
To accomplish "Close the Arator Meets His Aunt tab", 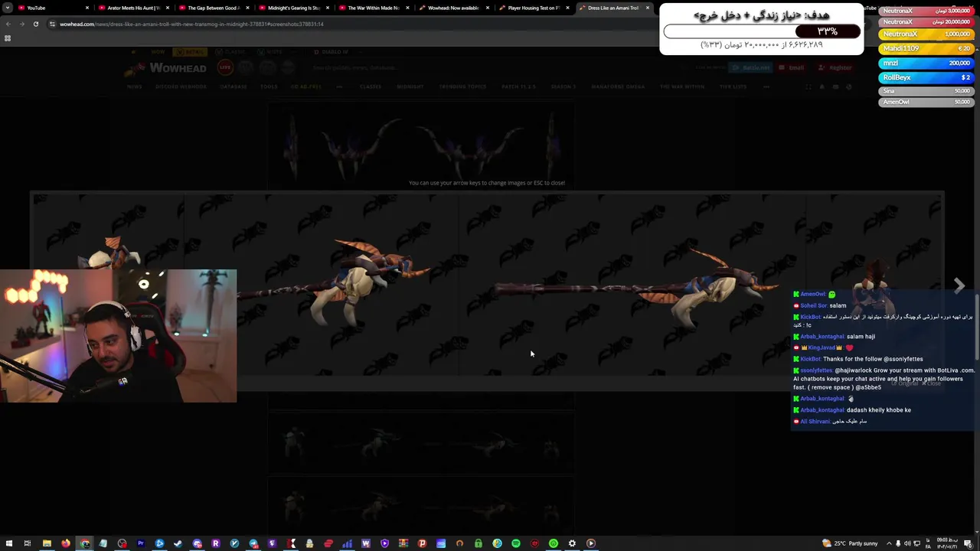I will click(168, 8).
